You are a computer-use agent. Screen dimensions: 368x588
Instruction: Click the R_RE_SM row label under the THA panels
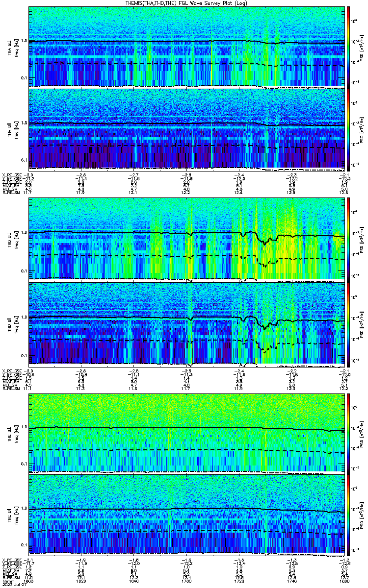11,194
